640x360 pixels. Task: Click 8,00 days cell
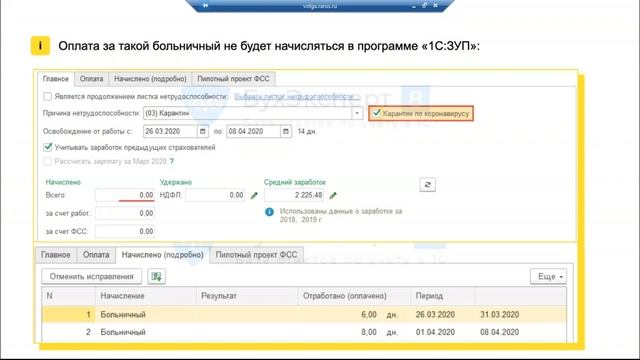(x=354, y=332)
